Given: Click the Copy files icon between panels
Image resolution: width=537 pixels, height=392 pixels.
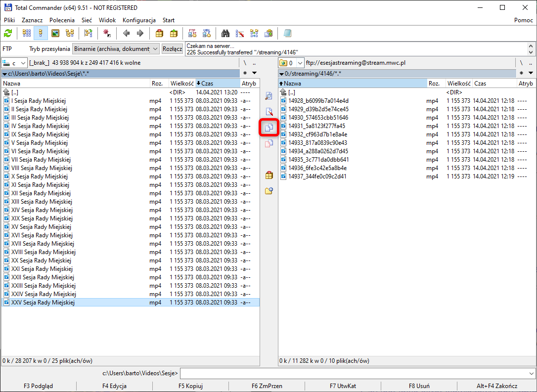Looking at the screenshot, I should (269, 127).
